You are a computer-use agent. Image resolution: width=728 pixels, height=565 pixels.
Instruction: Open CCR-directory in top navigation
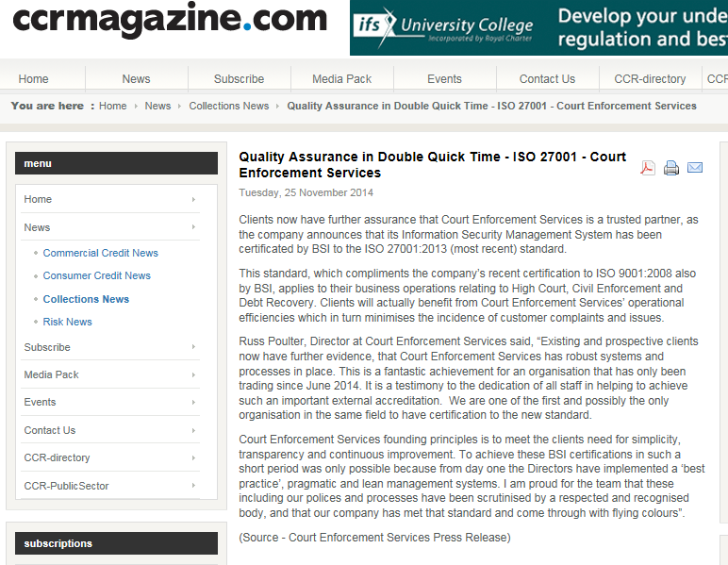(x=650, y=79)
